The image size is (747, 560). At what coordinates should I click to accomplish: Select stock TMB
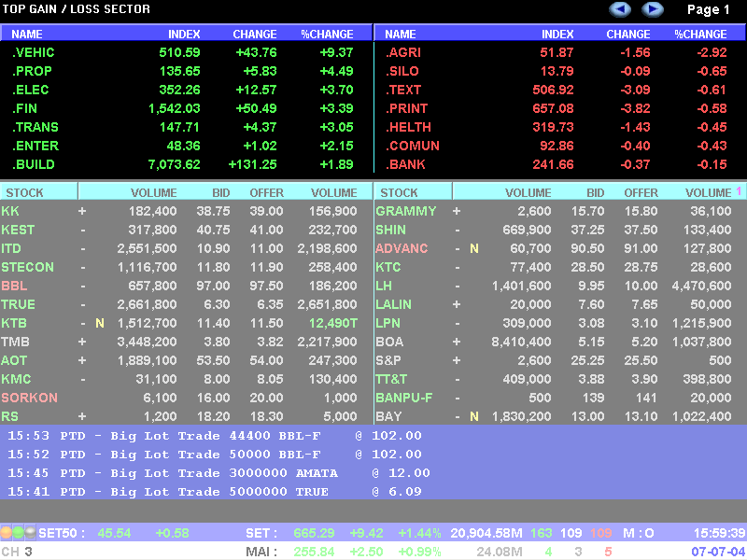coord(15,342)
